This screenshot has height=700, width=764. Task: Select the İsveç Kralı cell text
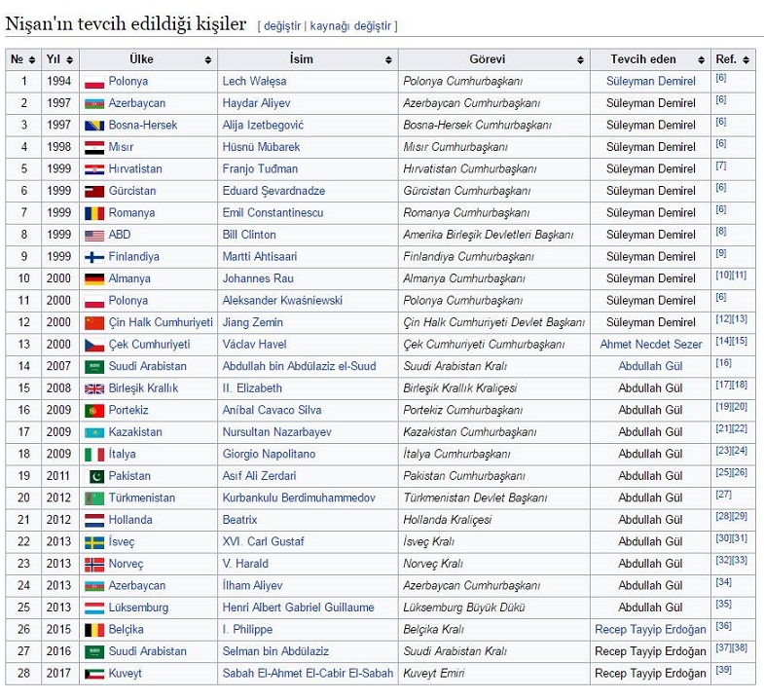428,542
